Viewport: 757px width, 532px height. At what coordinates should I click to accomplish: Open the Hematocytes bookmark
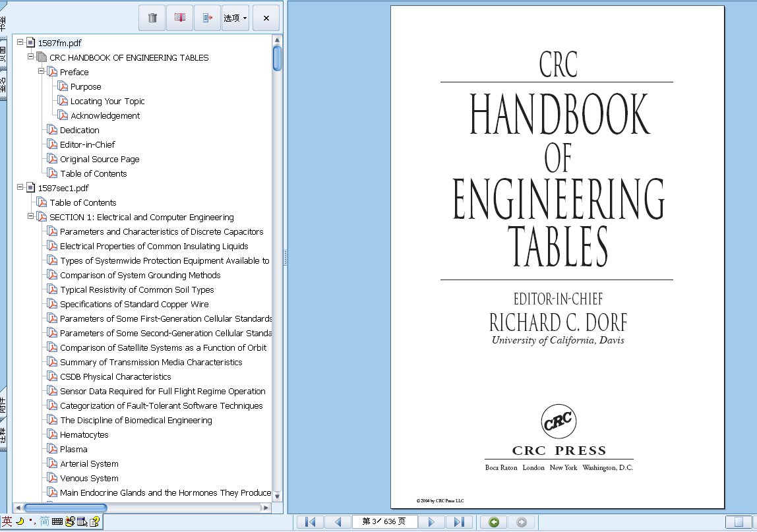pyautogui.click(x=84, y=434)
